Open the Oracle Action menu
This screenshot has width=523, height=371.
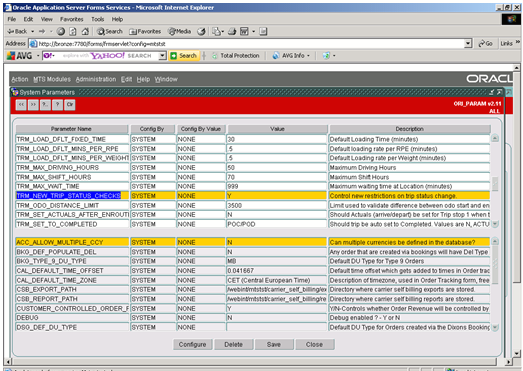[20, 79]
